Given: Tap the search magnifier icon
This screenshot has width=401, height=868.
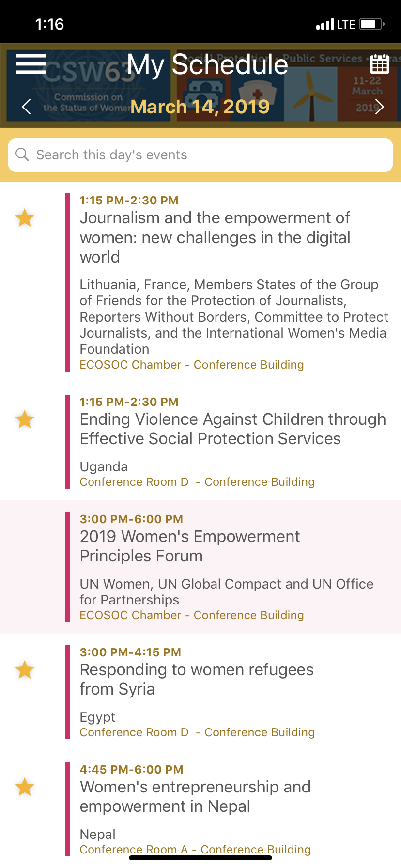Looking at the screenshot, I should click(x=22, y=155).
